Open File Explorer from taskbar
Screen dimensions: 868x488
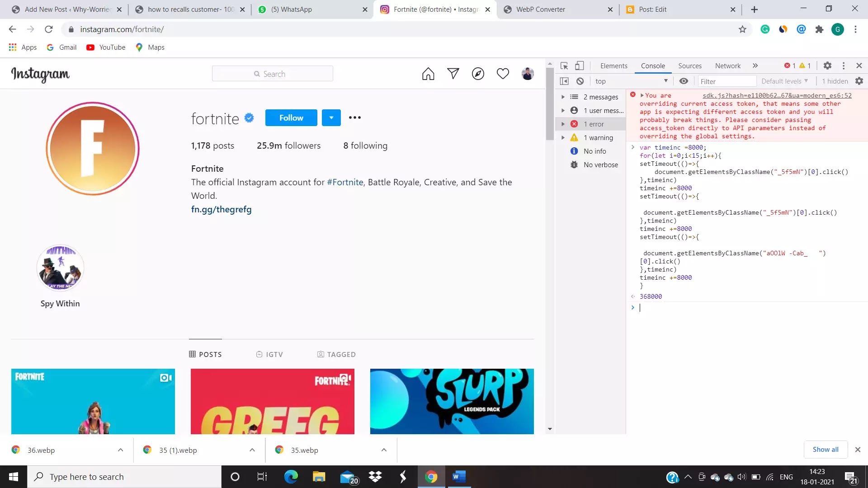point(319,477)
